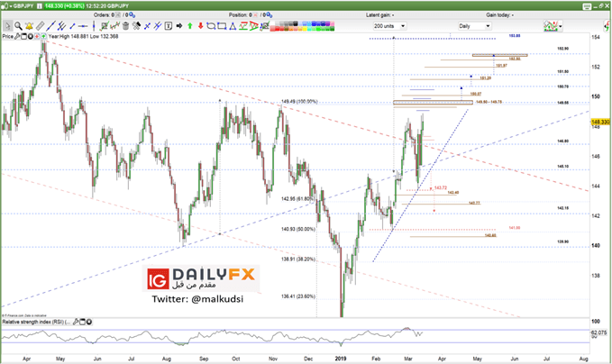Open Price panel wrench settings

(17, 36)
